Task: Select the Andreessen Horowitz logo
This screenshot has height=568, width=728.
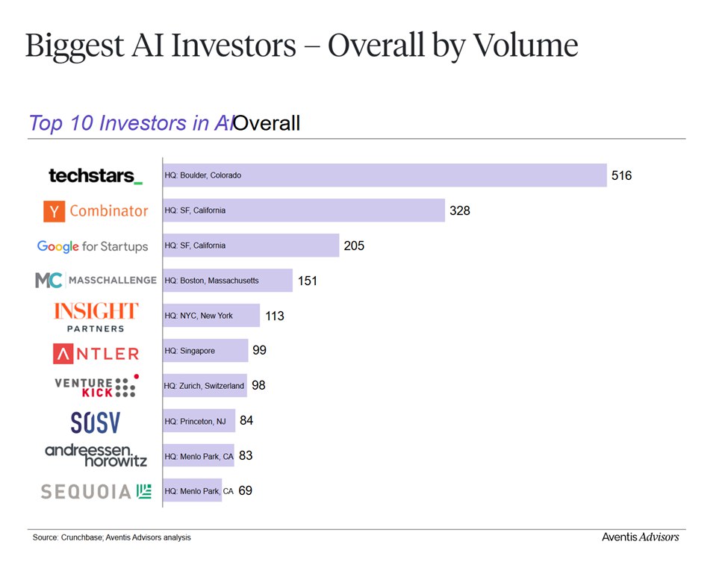Action: (x=96, y=455)
